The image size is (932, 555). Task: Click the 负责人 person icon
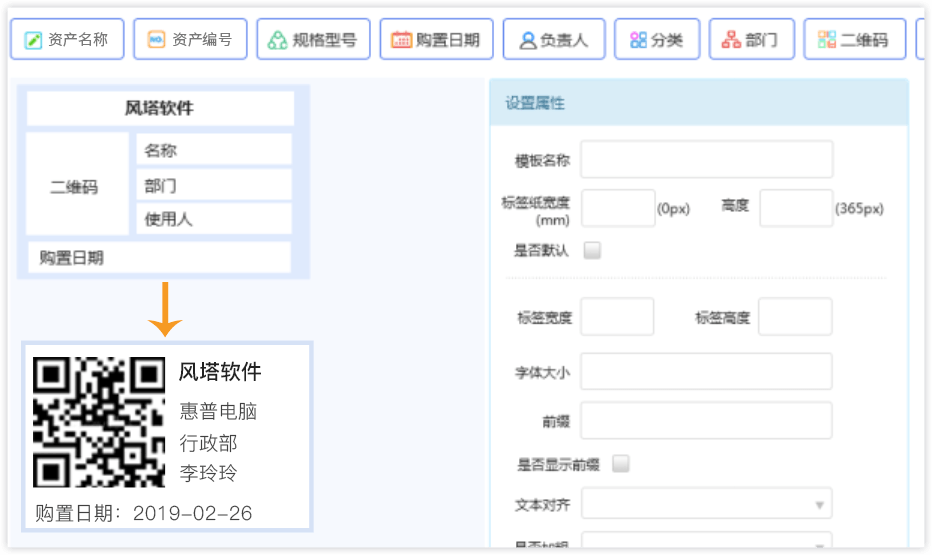click(x=527, y=40)
